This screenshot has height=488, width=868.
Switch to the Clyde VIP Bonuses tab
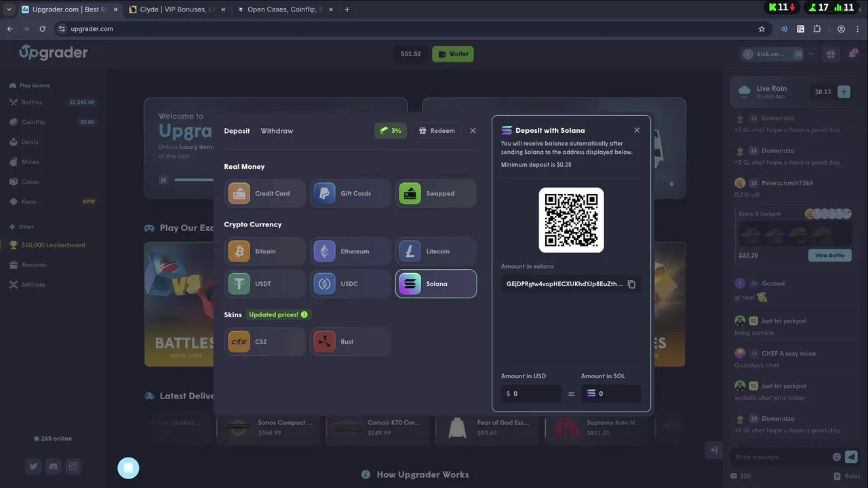coord(176,9)
